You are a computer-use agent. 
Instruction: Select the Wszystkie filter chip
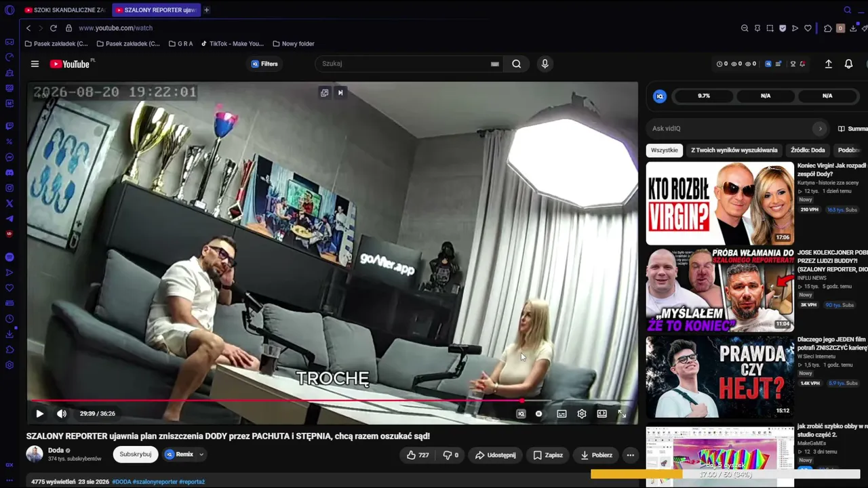(665, 150)
